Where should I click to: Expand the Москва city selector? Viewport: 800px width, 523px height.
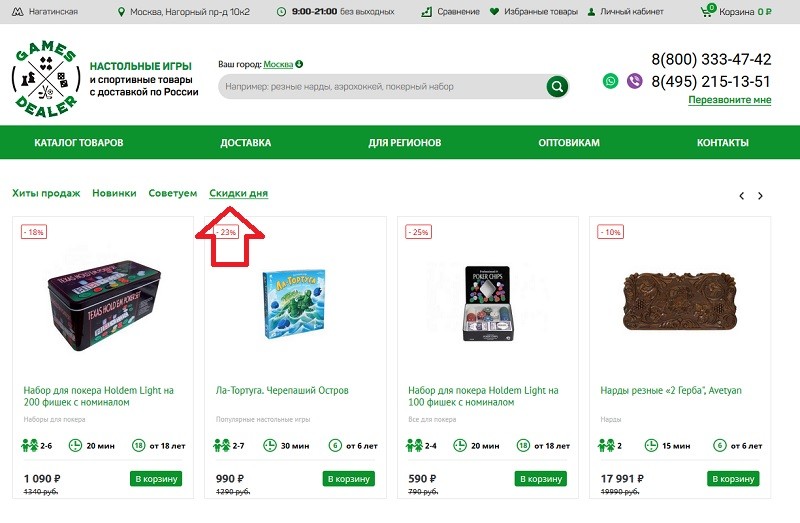[283, 64]
